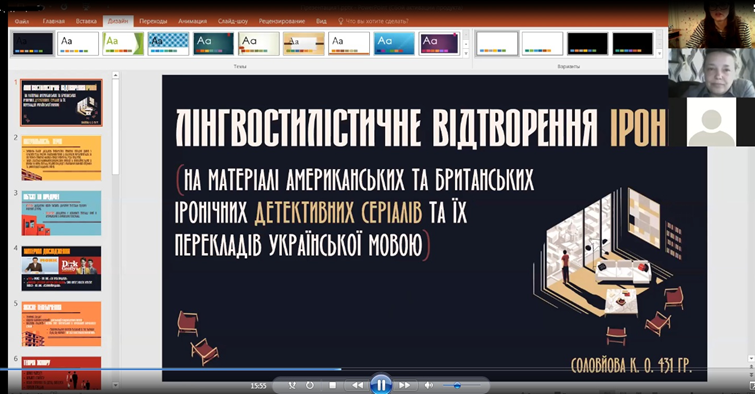The width and height of the screenshot is (755, 394).
Task: Mute the player volume speaker icon
Action: point(429,385)
